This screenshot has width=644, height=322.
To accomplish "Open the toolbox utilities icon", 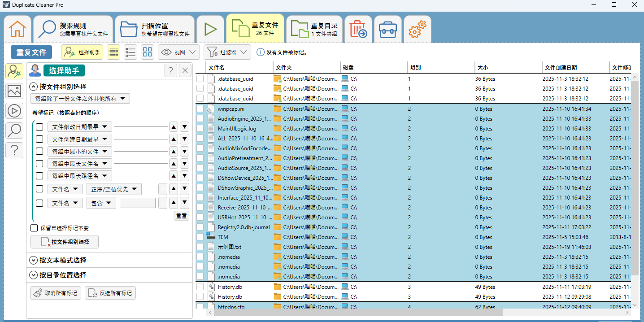I will [x=387, y=28].
